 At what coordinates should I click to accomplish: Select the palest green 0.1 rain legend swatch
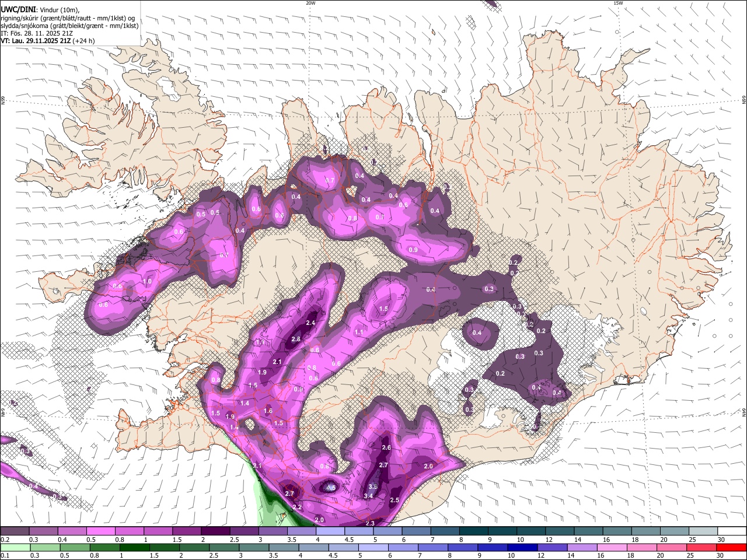pyautogui.click(x=15, y=548)
